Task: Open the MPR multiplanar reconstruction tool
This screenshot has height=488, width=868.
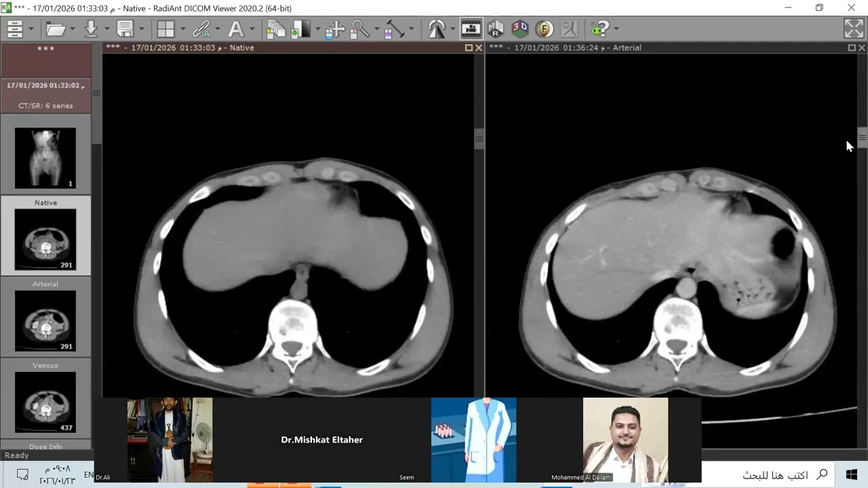Action: click(496, 29)
